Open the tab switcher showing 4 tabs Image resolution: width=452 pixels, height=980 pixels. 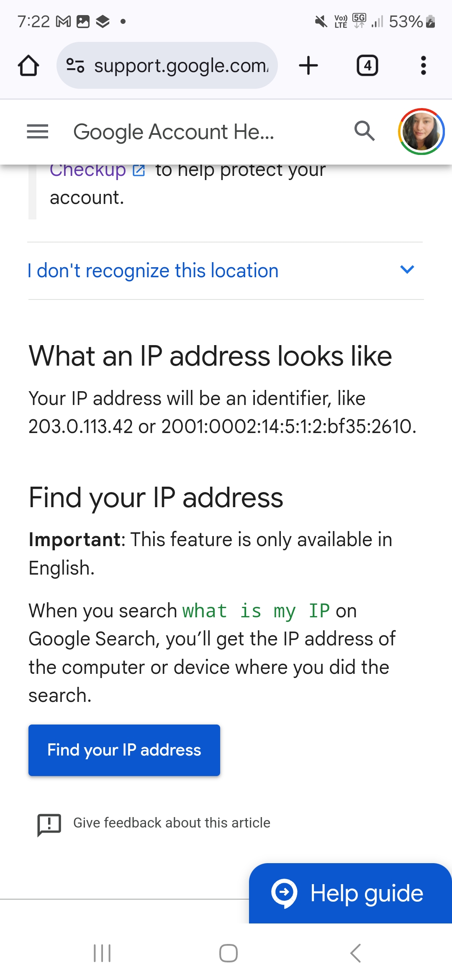367,66
